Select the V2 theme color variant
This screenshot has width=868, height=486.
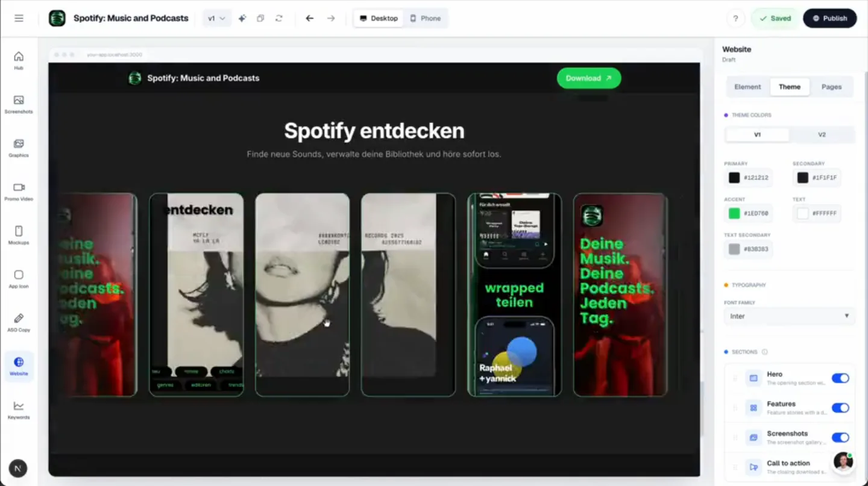822,135
